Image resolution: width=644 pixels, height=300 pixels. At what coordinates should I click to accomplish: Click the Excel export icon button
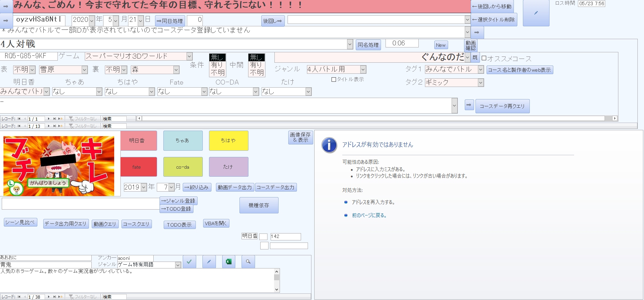pos(229,262)
